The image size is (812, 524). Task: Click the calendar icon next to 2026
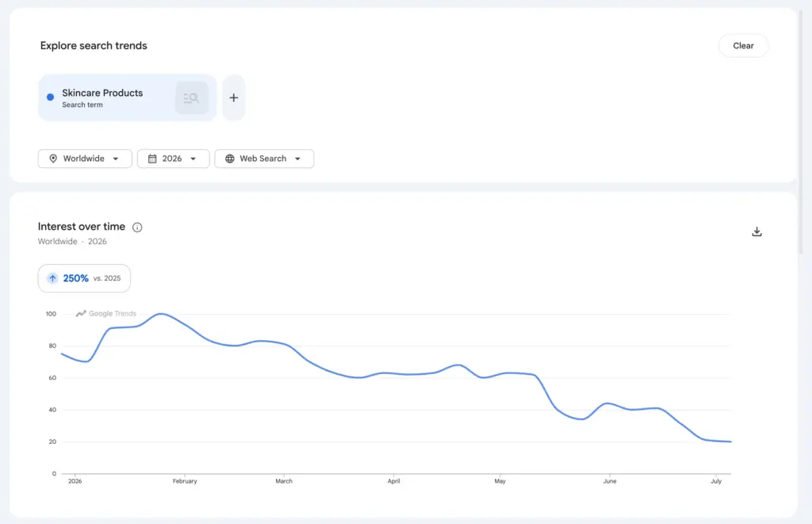point(152,159)
